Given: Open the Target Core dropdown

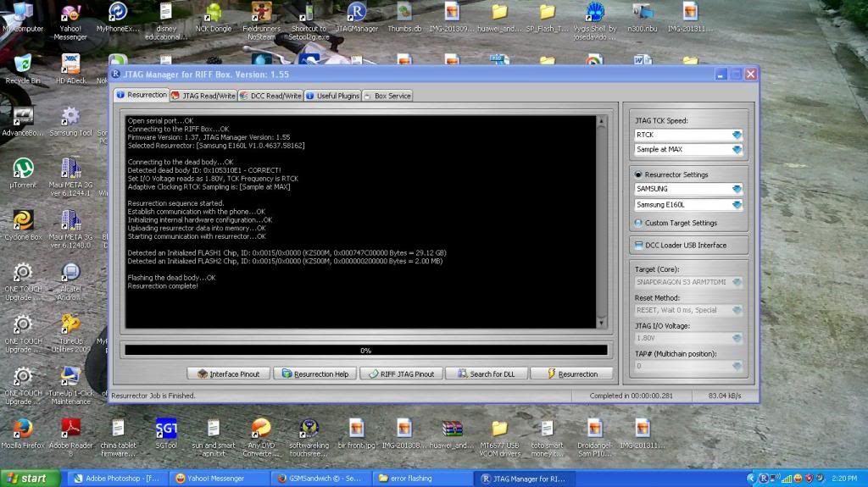Looking at the screenshot, I should pos(737,282).
